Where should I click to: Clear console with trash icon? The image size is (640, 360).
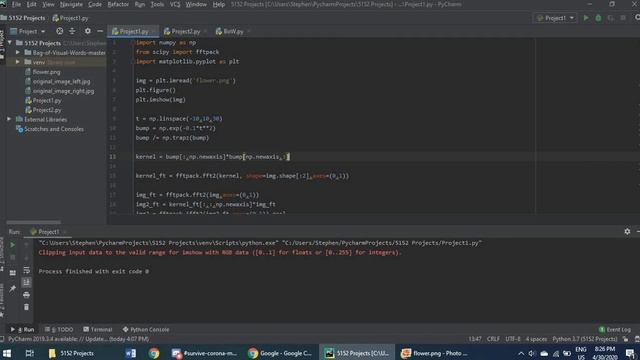(x=27, y=307)
